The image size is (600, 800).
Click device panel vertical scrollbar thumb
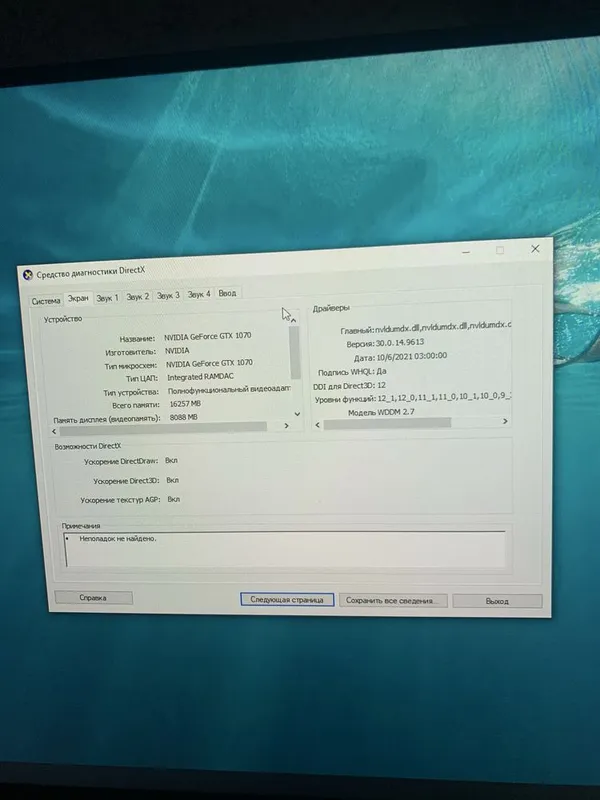click(x=294, y=352)
